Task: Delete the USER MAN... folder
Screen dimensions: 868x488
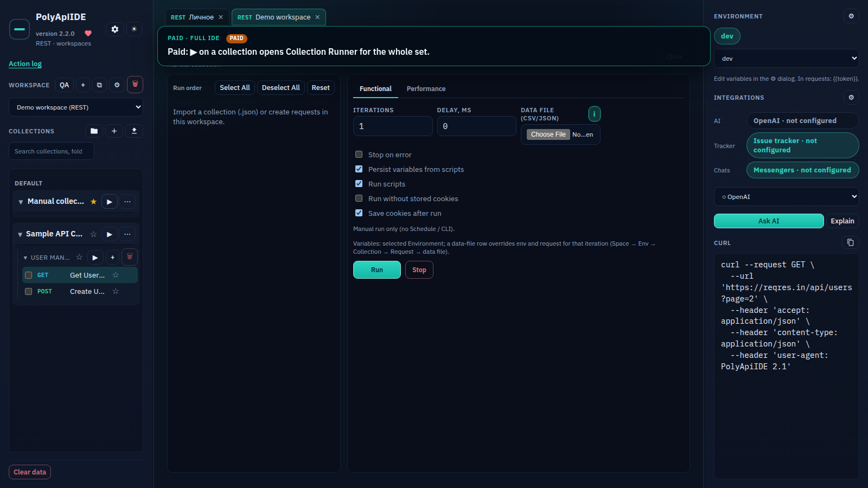Action: 130,257
